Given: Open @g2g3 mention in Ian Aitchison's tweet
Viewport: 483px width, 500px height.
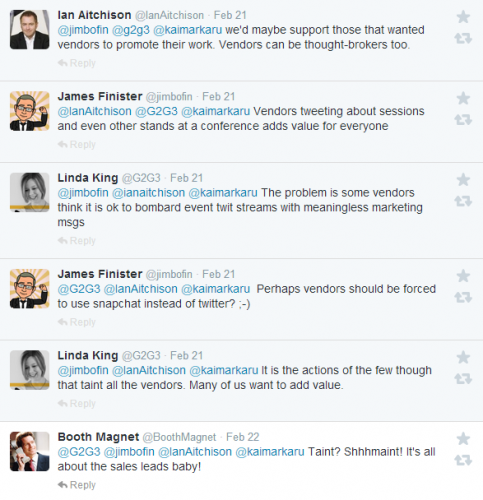Looking at the screenshot, I should coord(131,30).
